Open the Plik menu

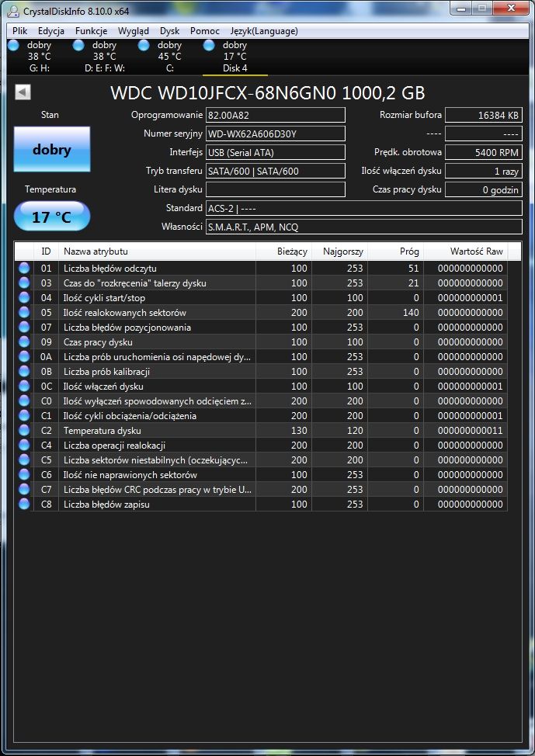(19, 31)
